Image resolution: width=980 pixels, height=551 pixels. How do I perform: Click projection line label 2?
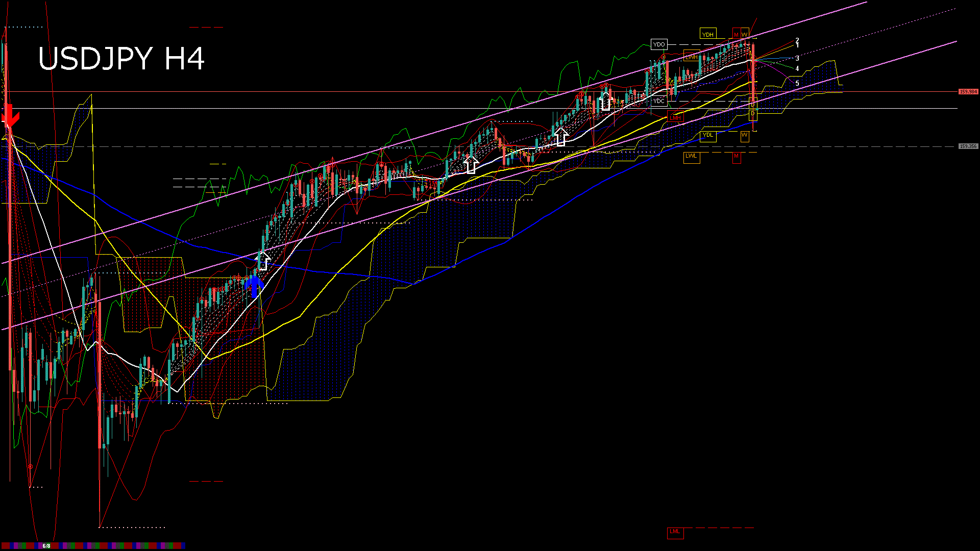pyautogui.click(x=797, y=40)
